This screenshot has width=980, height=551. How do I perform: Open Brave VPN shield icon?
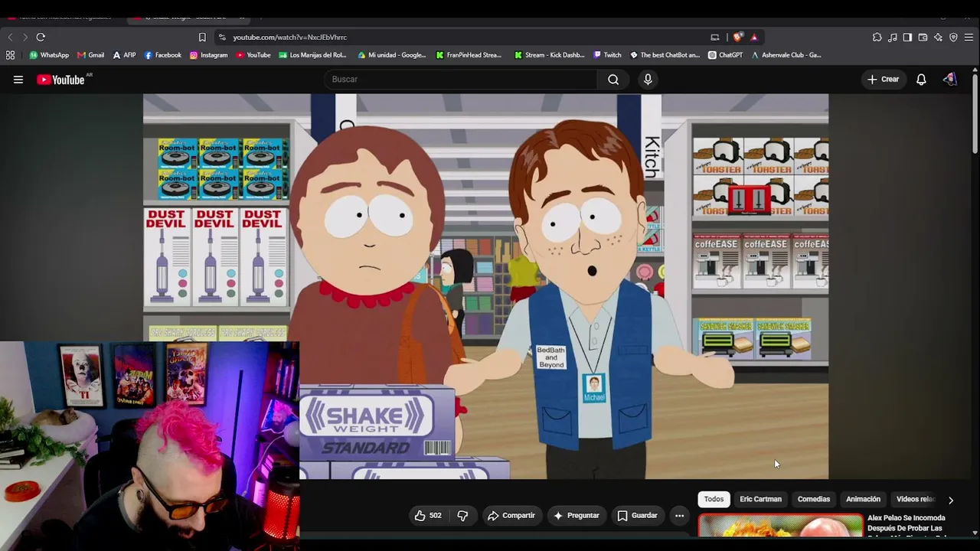pos(953,37)
